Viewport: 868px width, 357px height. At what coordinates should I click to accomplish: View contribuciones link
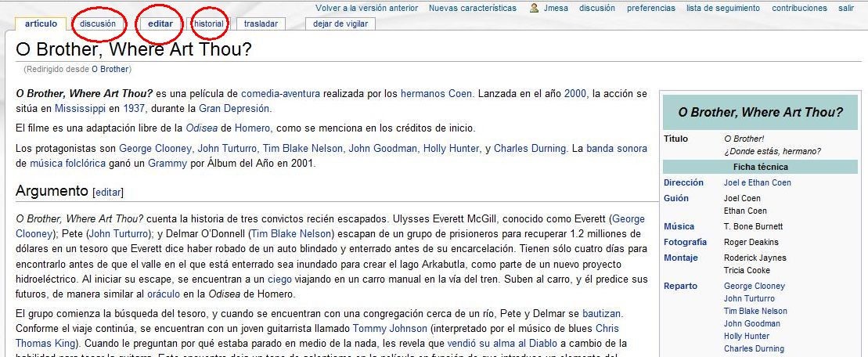(x=799, y=9)
